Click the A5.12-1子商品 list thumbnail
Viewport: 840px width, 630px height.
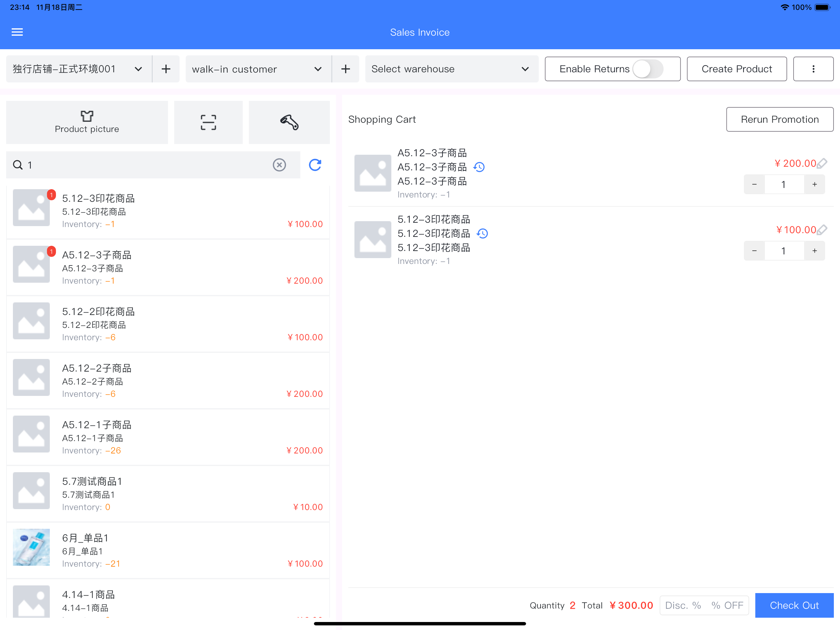(x=31, y=434)
